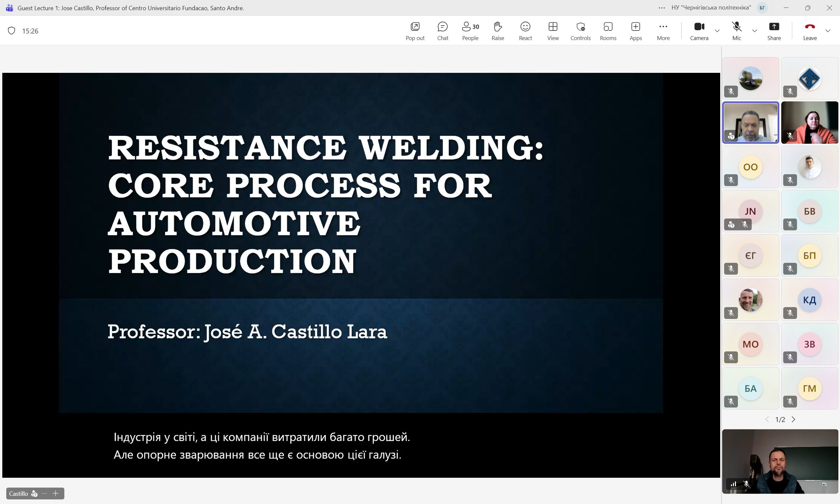Raise your hand
840x504 pixels.
[x=498, y=31]
